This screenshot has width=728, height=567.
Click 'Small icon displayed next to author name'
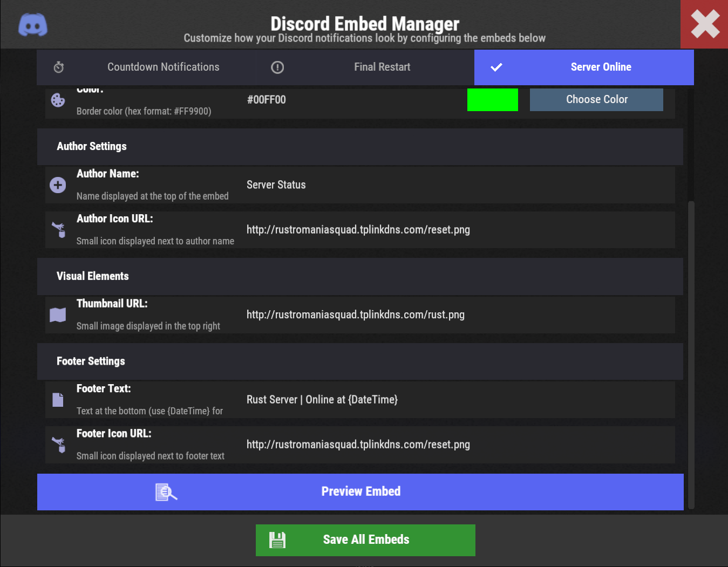[x=155, y=241]
